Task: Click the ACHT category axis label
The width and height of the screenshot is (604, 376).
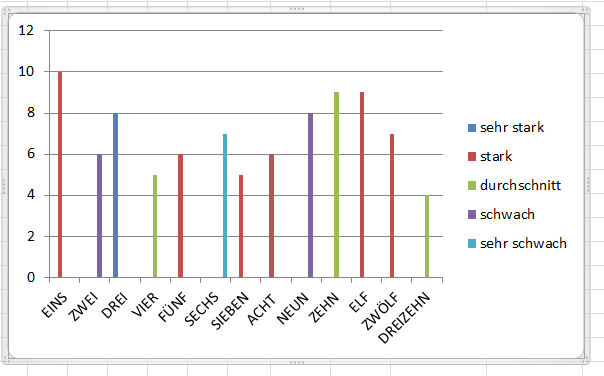Action: pyautogui.click(x=262, y=309)
